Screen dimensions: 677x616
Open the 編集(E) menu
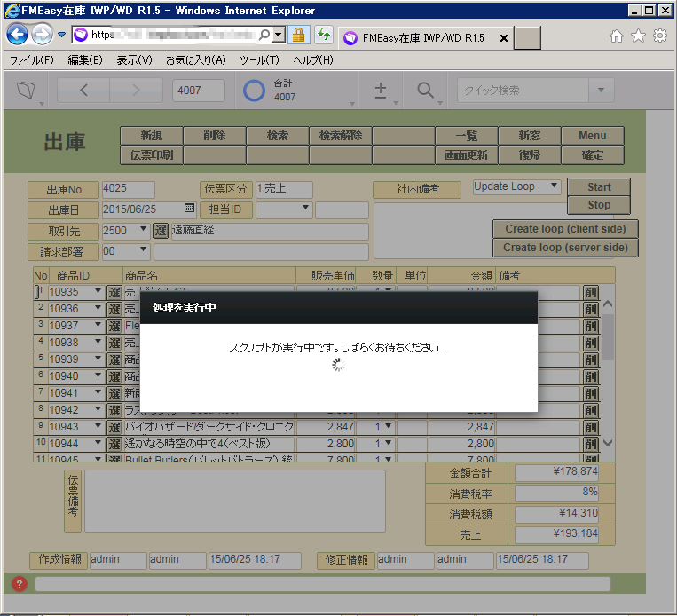(x=85, y=60)
